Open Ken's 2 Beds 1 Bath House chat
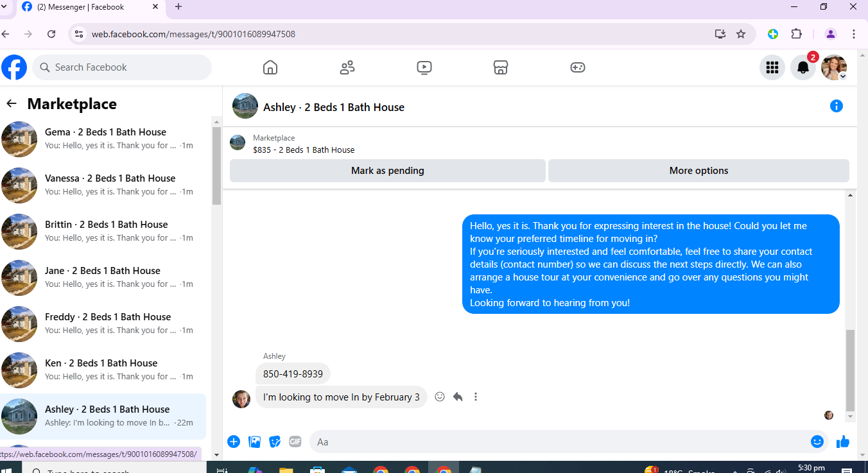Viewport: 868px width, 473px height. coord(104,370)
